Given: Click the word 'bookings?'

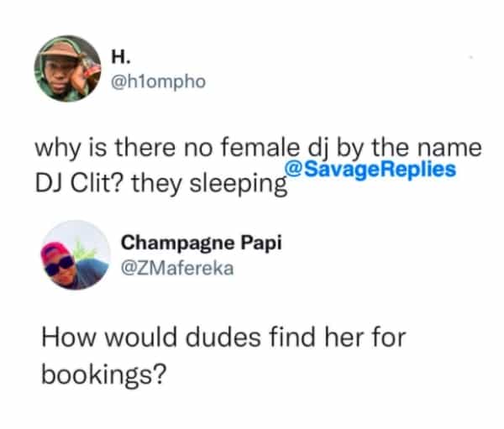Looking at the screenshot, I should 104,374.
